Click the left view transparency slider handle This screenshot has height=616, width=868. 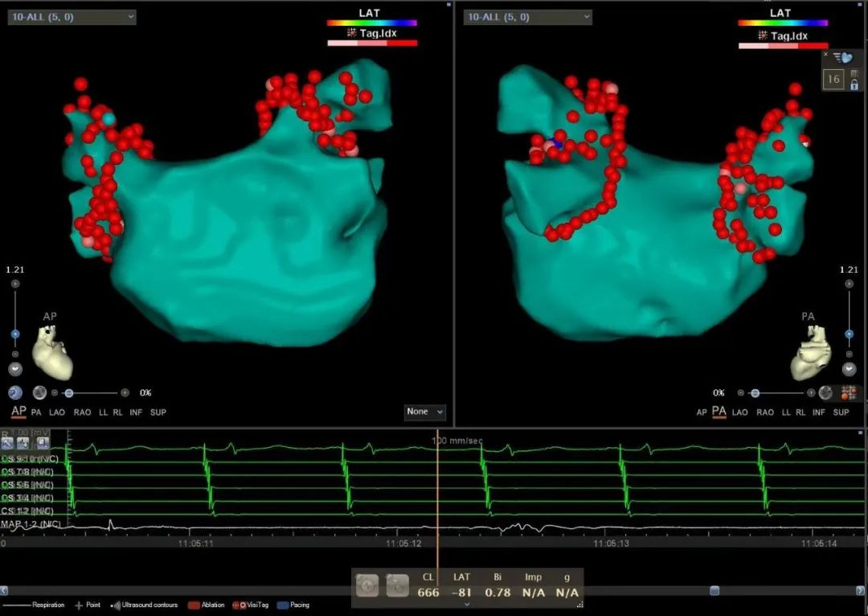click(69, 393)
